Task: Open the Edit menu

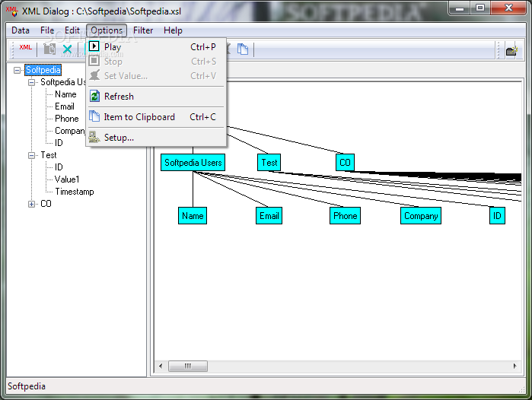Action: pyautogui.click(x=72, y=30)
